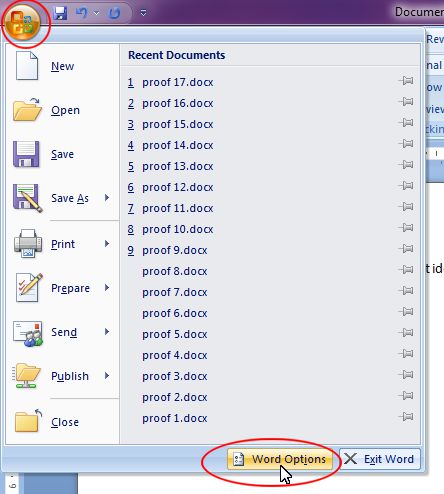Choose Save from the Office menu

point(62,154)
